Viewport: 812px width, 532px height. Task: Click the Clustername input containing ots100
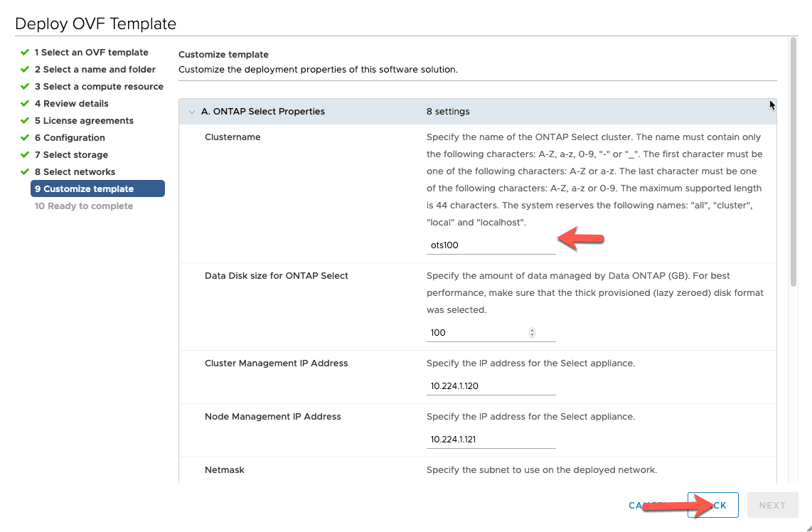pos(491,244)
